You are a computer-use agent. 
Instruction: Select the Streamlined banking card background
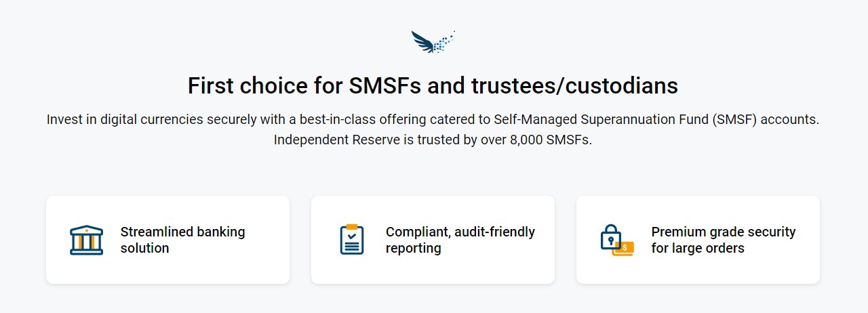[x=167, y=240]
